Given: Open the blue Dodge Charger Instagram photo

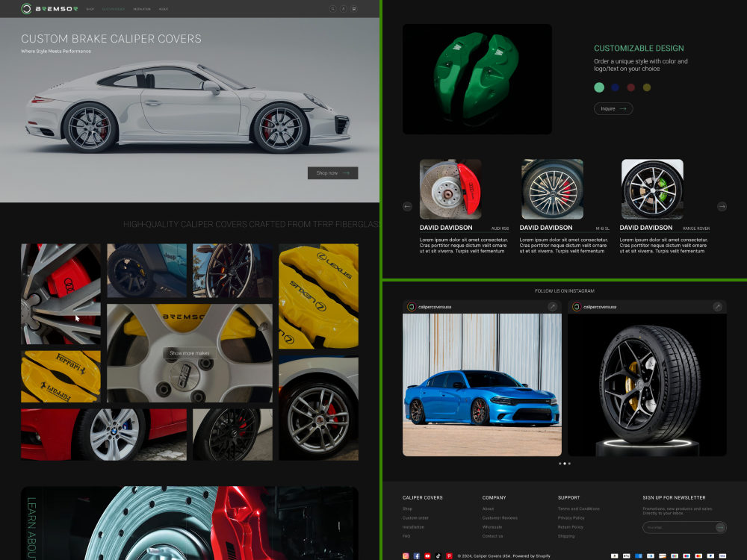Looking at the screenshot, I should 482,385.
